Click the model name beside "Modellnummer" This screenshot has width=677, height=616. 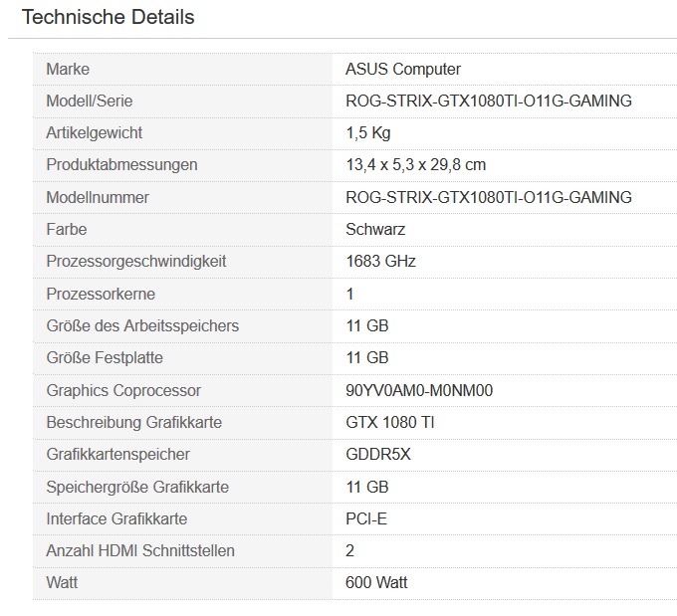488,197
